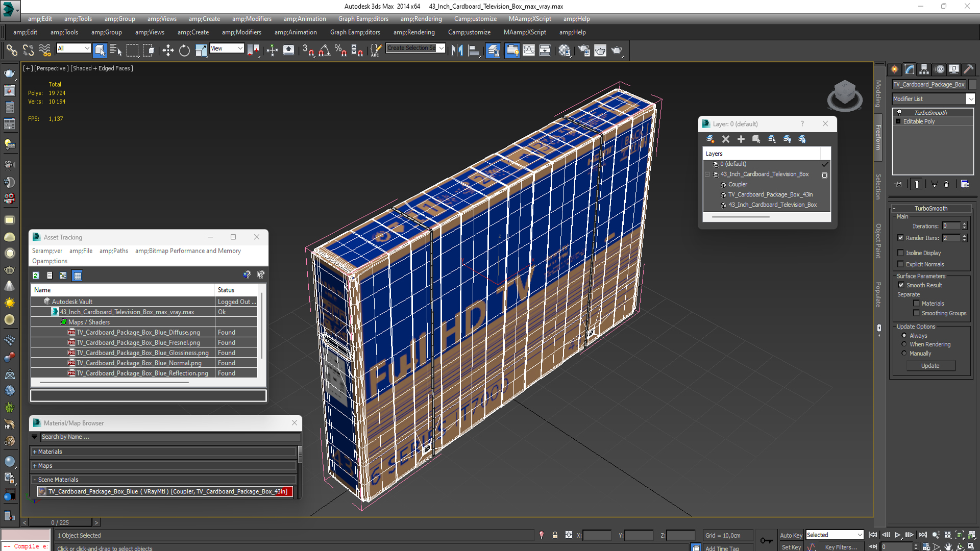The height and width of the screenshot is (551, 980).
Task: Click the time slider 0 / 225 handle
Action: [60, 522]
